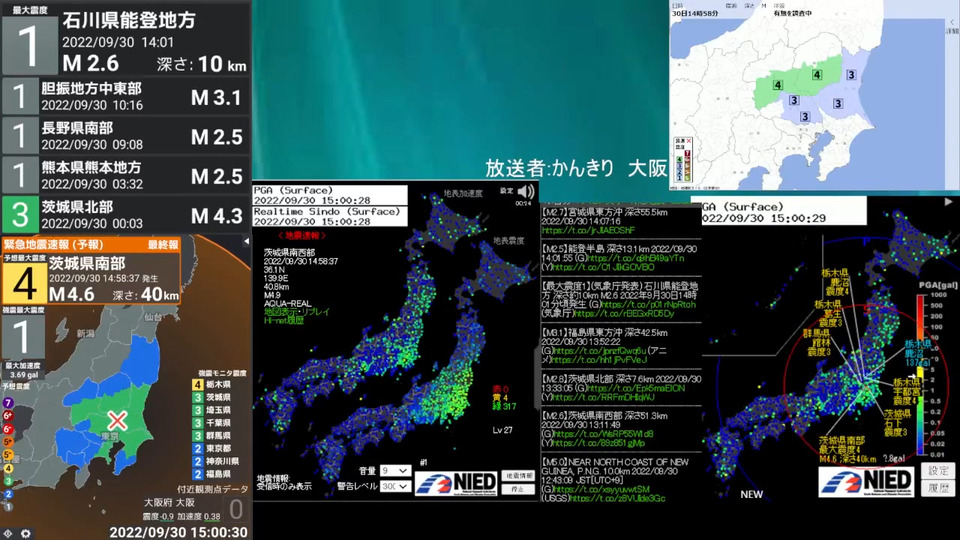Click the top 3 marker in Ibaraki on JMA map
960x540 pixels.
[x=851, y=75]
